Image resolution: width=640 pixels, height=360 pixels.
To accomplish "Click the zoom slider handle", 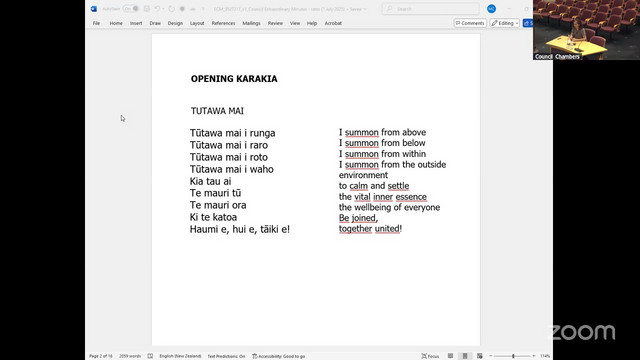I will pos(513,356).
